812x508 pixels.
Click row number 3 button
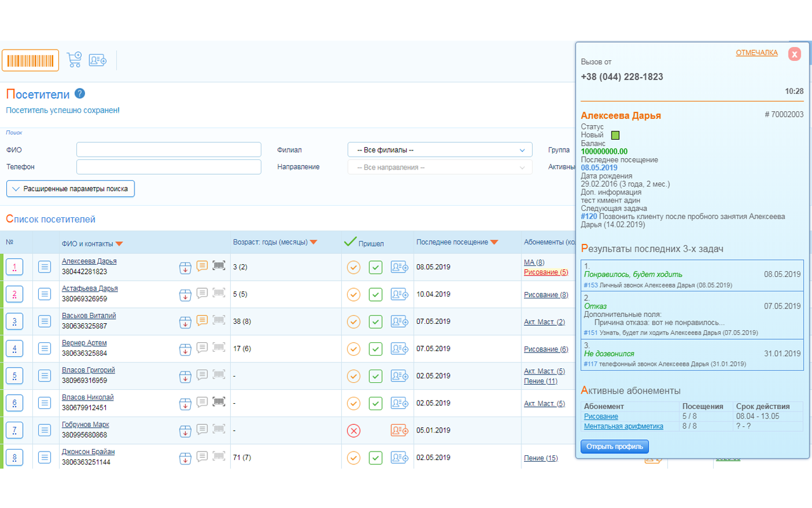click(x=15, y=322)
